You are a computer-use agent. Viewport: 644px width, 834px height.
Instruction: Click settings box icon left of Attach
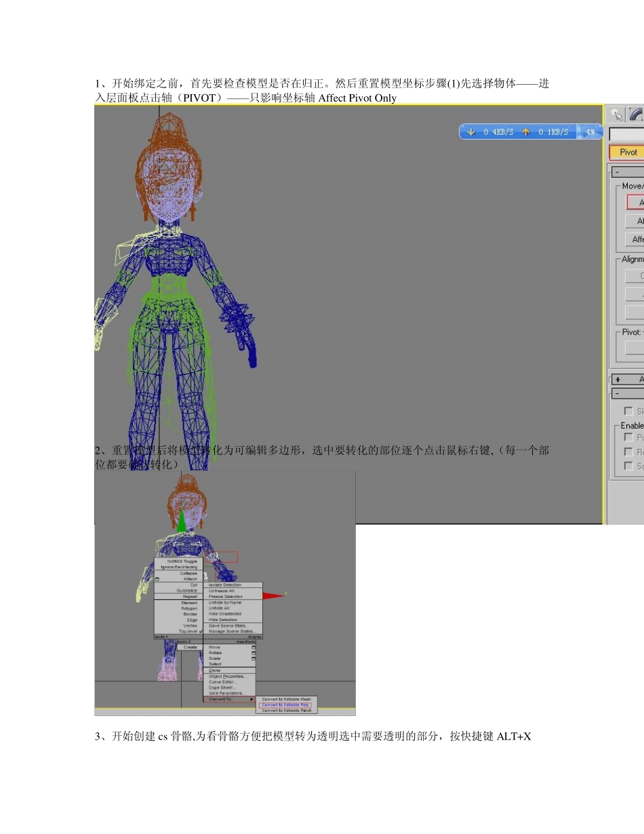(x=157, y=579)
